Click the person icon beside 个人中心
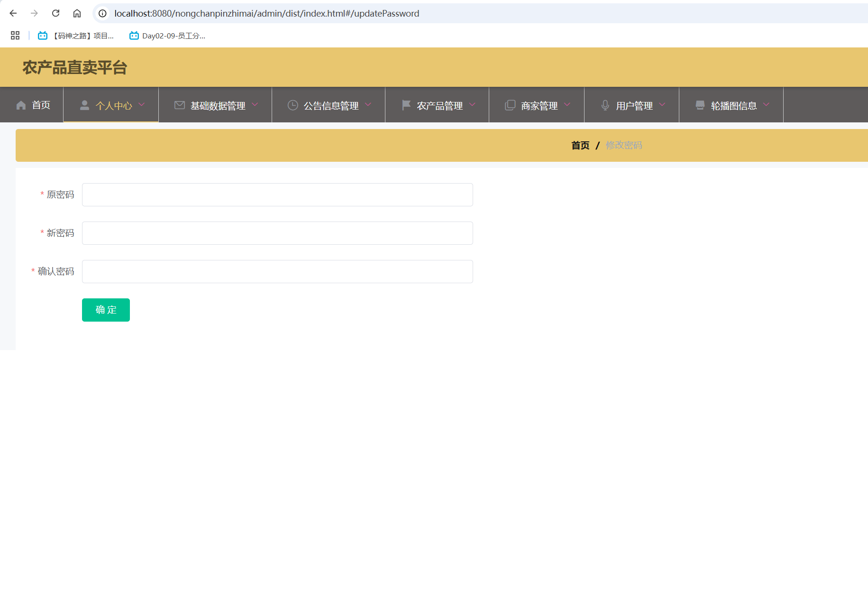Viewport: 868px width, 592px height. click(84, 105)
